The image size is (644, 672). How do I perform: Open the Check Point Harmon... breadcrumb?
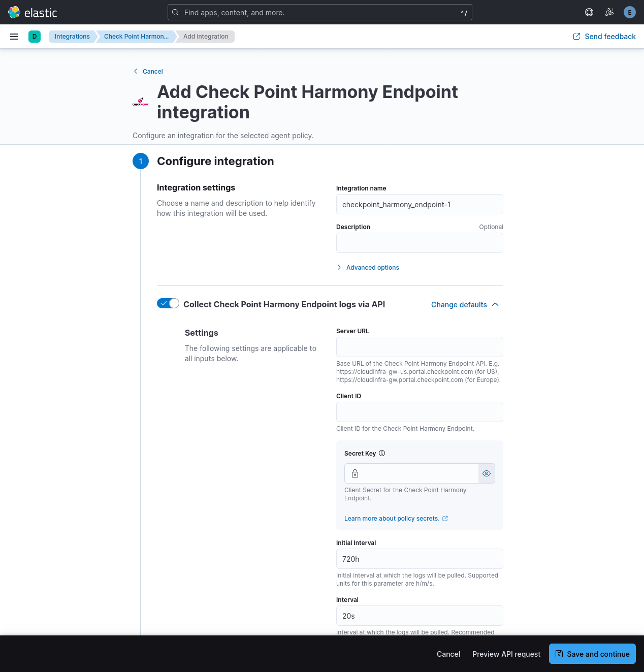[x=136, y=36]
